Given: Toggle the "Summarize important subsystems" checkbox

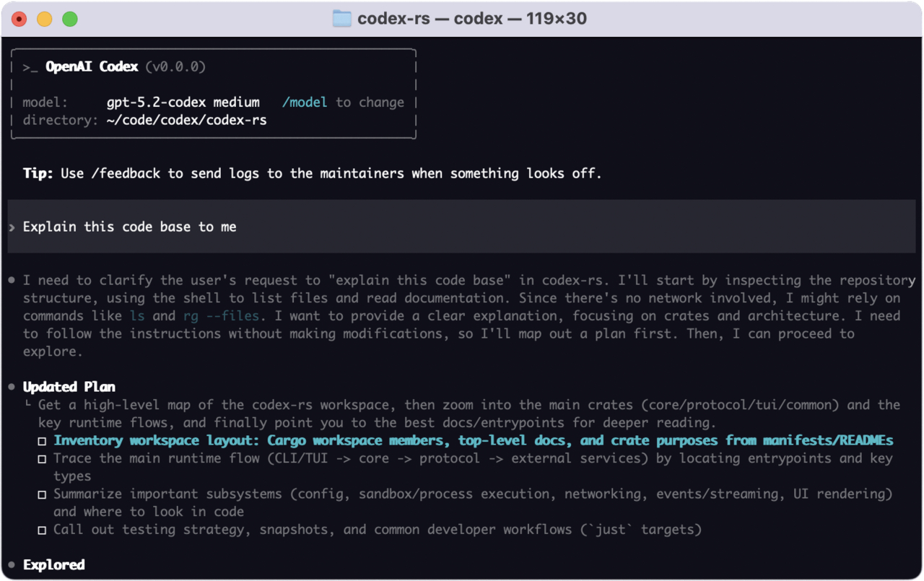Looking at the screenshot, I should tap(43, 494).
